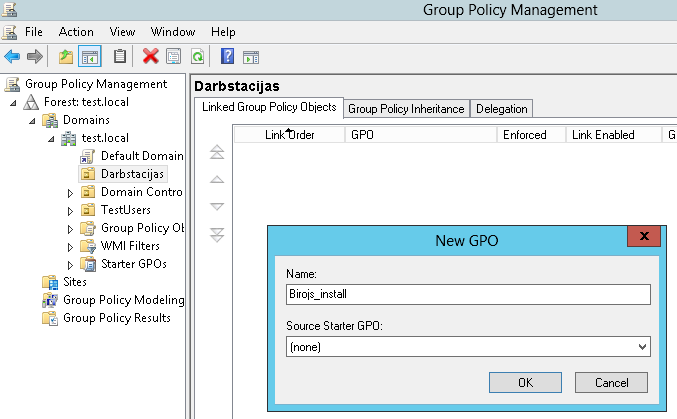677x419 pixels.
Task: Switch to the Delegation tab
Action: click(x=502, y=109)
